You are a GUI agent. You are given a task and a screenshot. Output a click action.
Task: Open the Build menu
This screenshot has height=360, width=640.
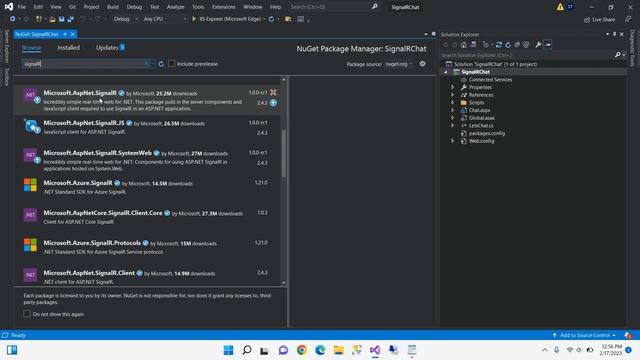coord(113,7)
